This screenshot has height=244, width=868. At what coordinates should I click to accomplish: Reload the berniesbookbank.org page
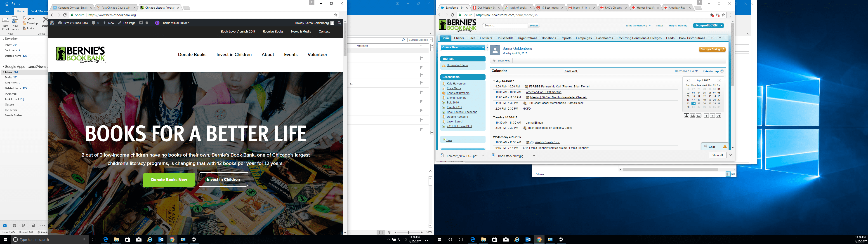click(65, 15)
